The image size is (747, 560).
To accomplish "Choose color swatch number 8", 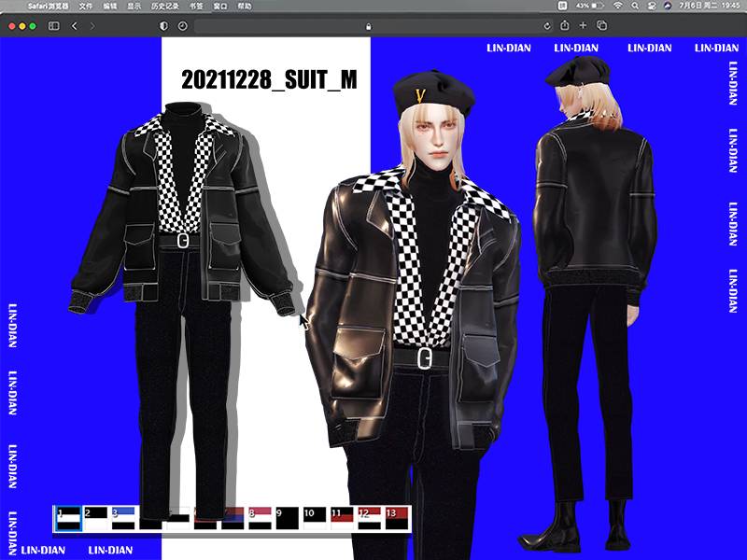I will point(260,519).
